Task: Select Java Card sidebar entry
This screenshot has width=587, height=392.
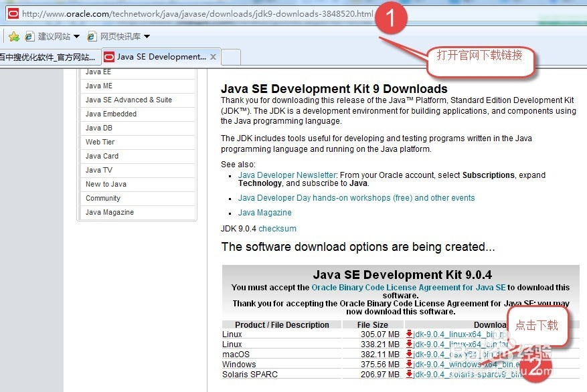Action: pos(102,156)
